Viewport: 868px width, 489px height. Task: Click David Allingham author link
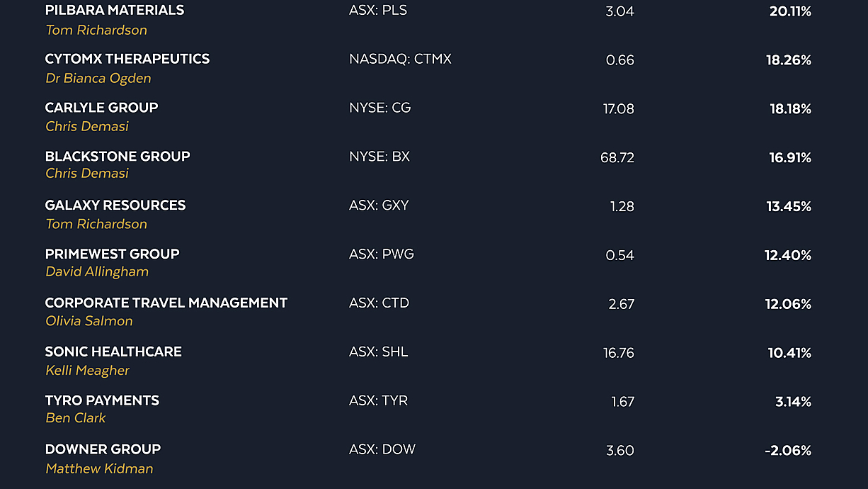point(97,272)
